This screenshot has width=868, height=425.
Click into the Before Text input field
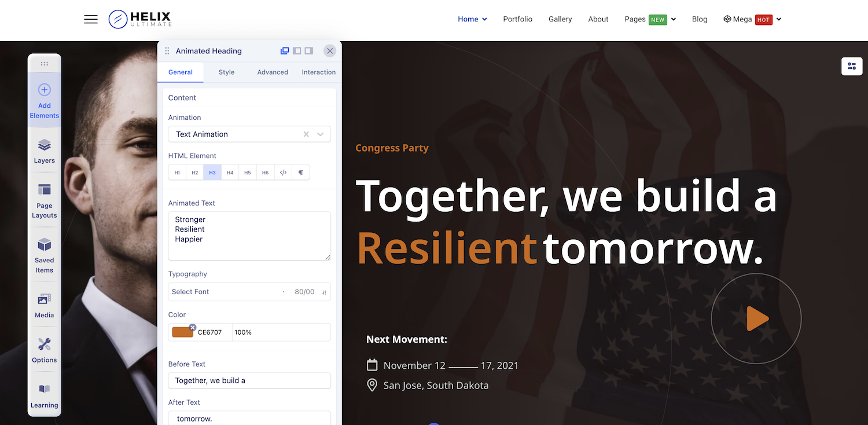[x=249, y=380]
